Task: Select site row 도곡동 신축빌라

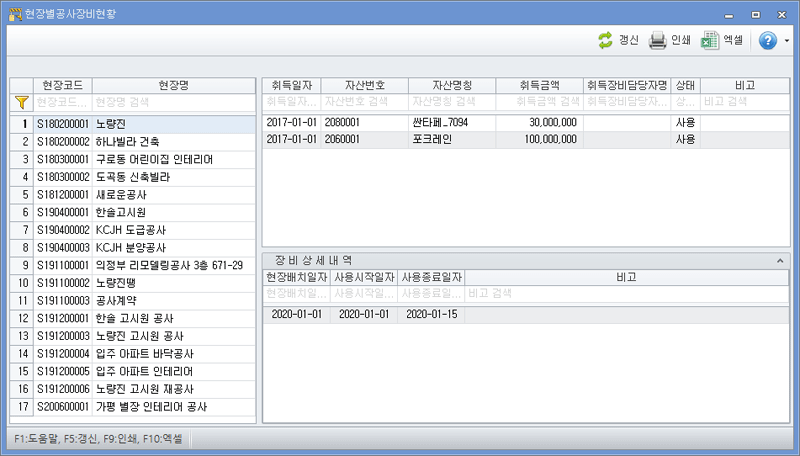Action: 133,177
